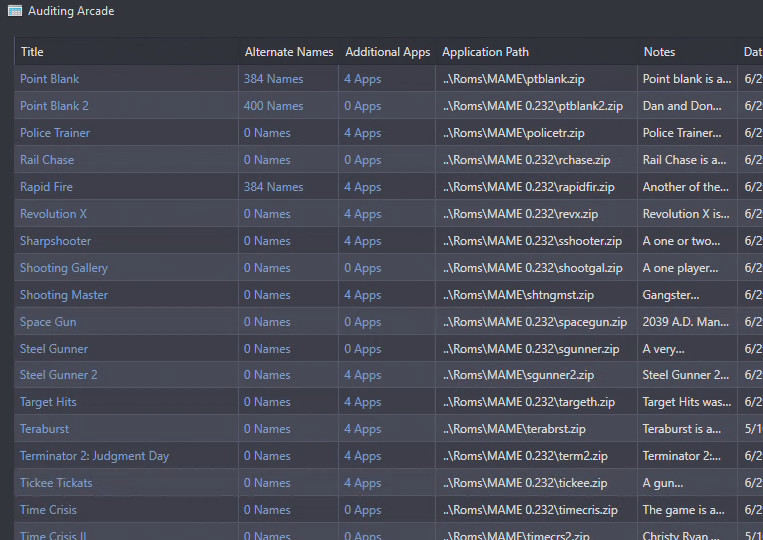This screenshot has height=540, width=763.
Task: Select the Teraburst title
Action: [x=44, y=429]
